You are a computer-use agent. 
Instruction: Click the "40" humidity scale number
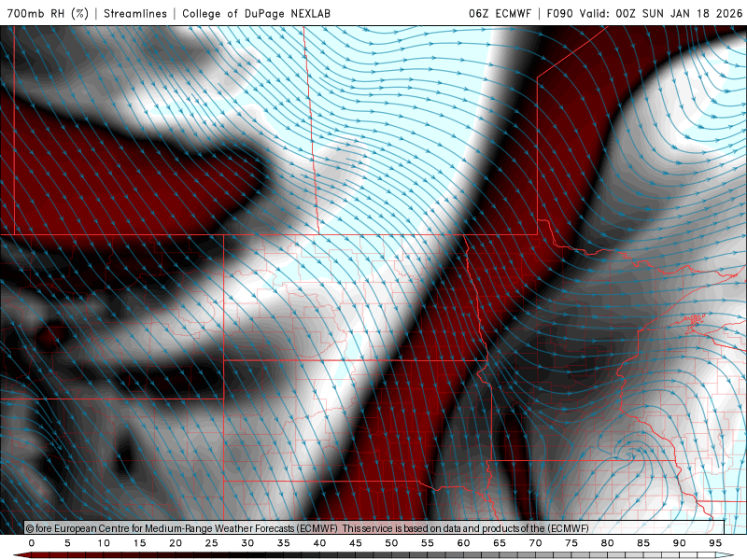click(x=319, y=543)
